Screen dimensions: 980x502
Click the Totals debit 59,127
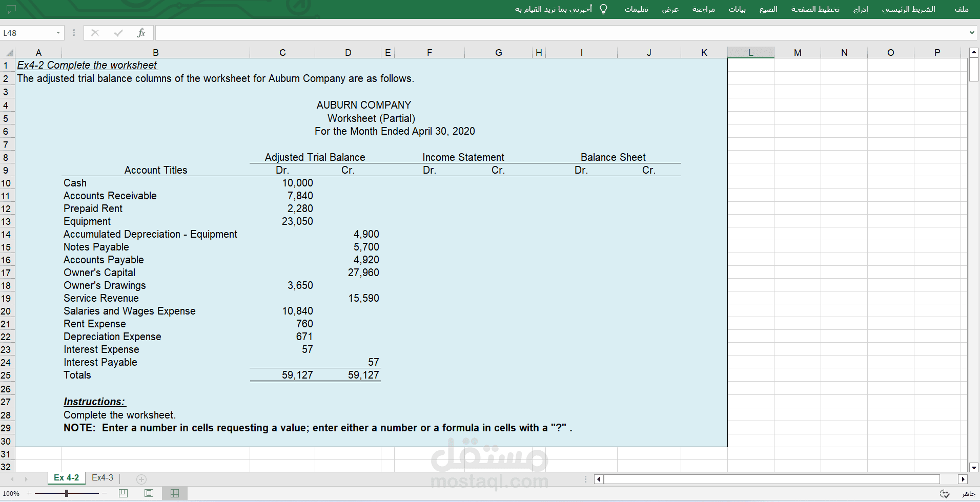click(x=297, y=375)
